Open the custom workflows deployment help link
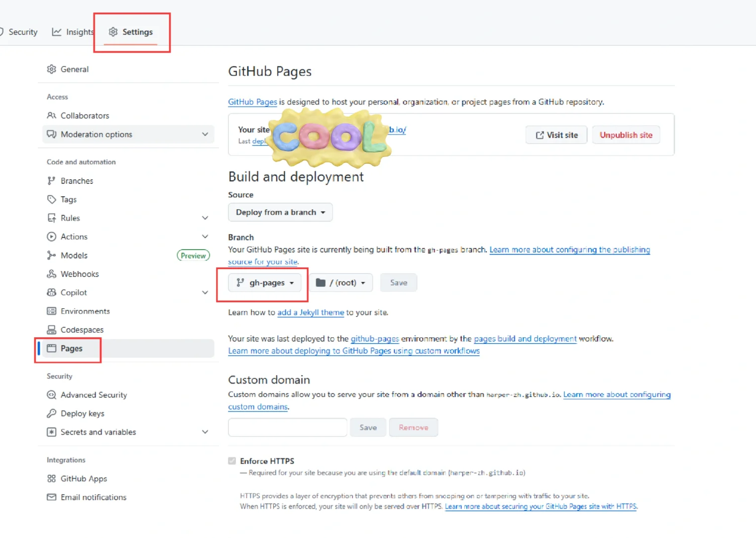Screen dimensions: 756x538 point(354,351)
